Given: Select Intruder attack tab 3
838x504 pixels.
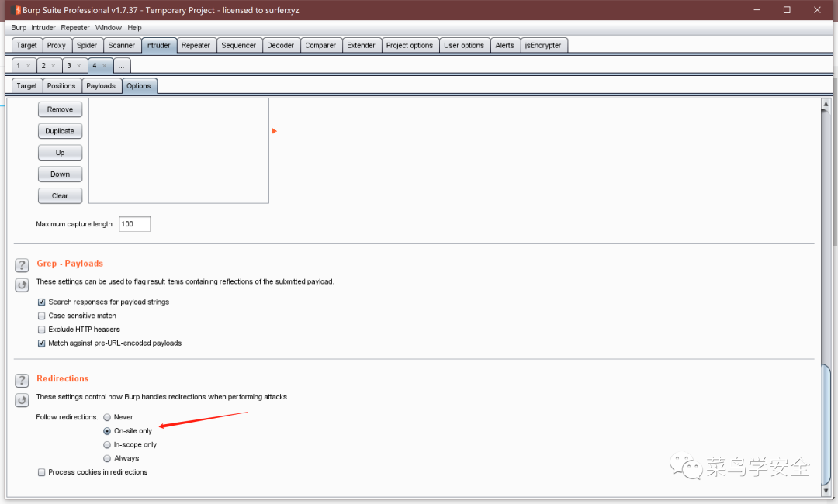Looking at the screenshot, I should (x=69, y=66).
